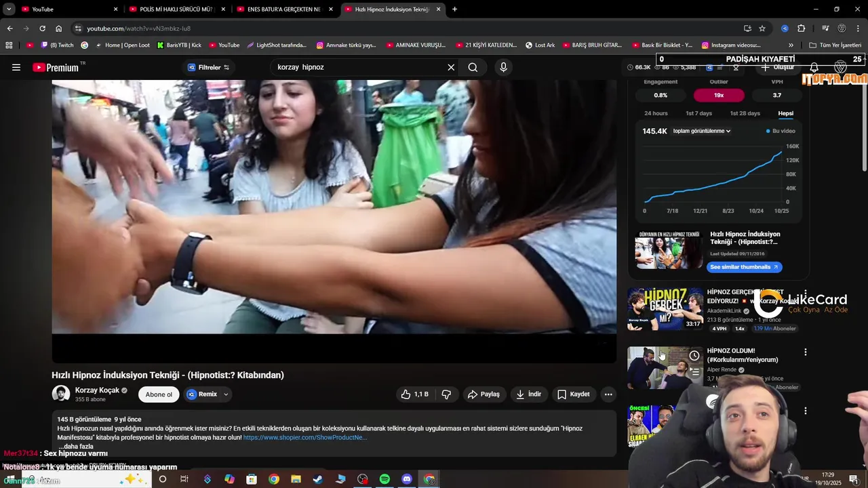868x488 pixels.
Task: Open BarisYTB | Kick bookmark
Action: [x=179, y=45]
